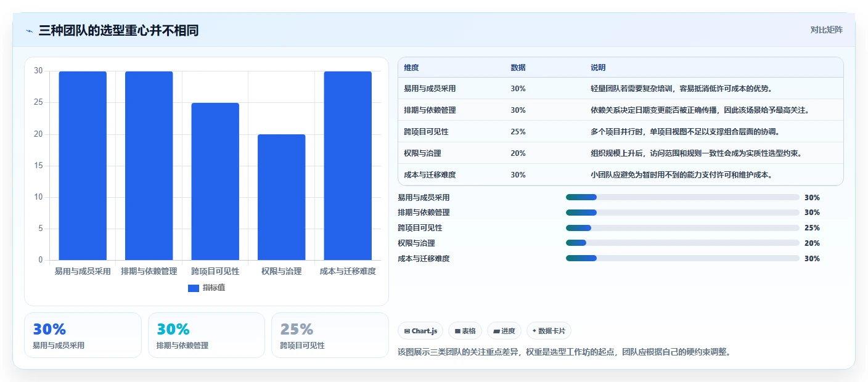Screen dimensions: 868x382
Task: Open the 30% 排期与依赖管理 stat card
Action: [207, 335]
